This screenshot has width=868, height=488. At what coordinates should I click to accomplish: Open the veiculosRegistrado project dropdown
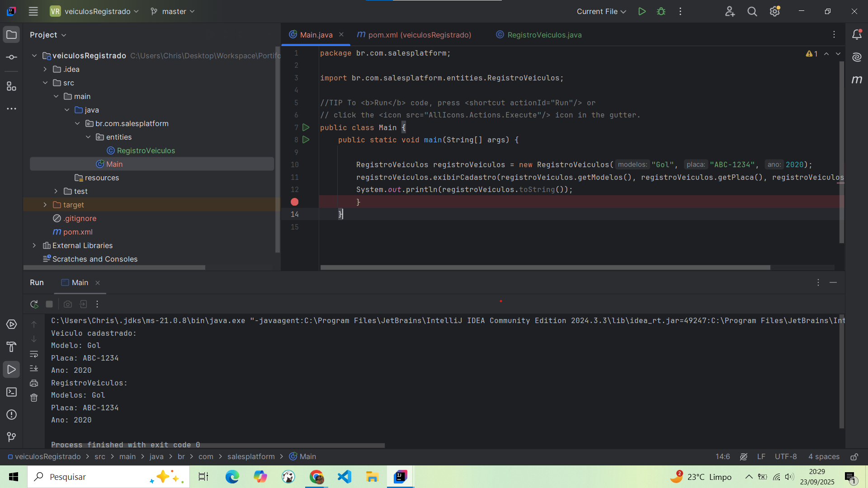coord(94,11)
